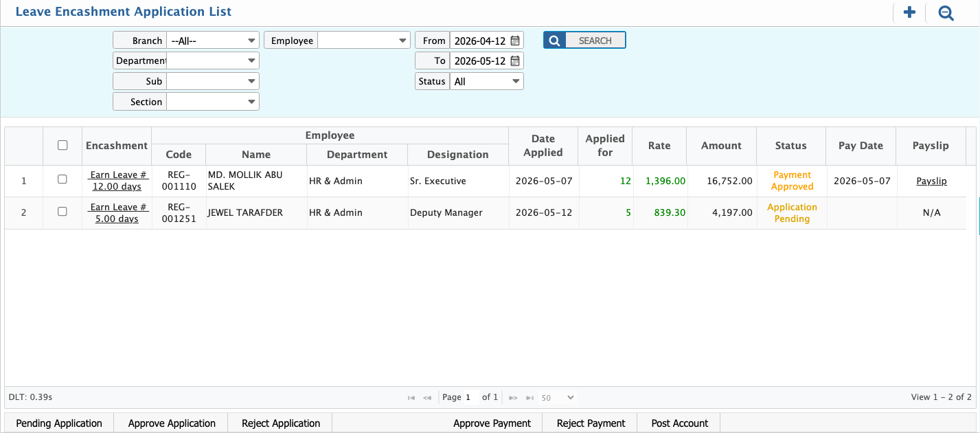Go to next page pager icon

pos(513,397)
